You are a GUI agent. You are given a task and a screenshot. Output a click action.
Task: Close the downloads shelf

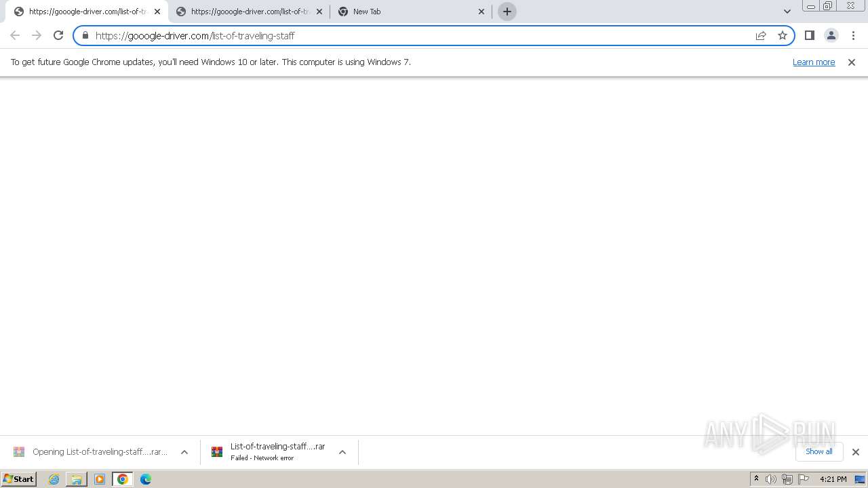pos(856,452)
